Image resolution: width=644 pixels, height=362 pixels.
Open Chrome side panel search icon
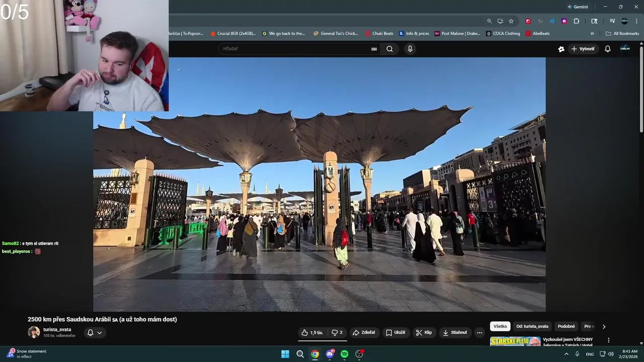pyautogui.click(x=594, y=21)
